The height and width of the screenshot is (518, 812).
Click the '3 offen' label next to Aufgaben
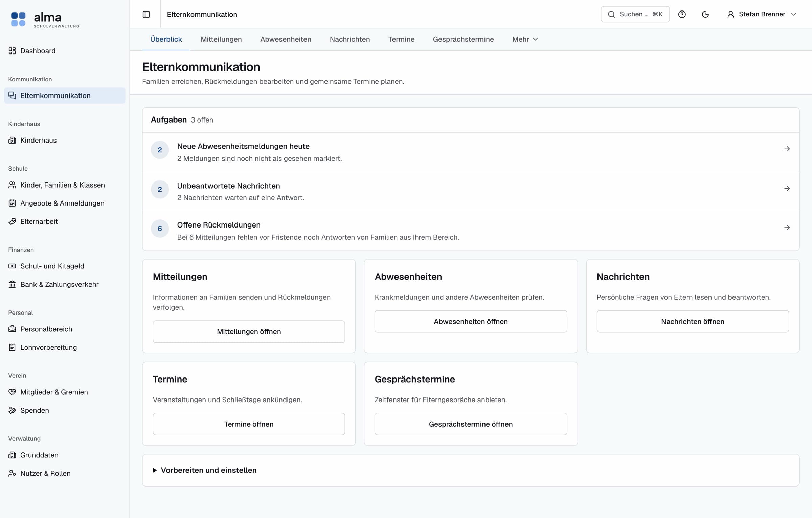point(202,120)
